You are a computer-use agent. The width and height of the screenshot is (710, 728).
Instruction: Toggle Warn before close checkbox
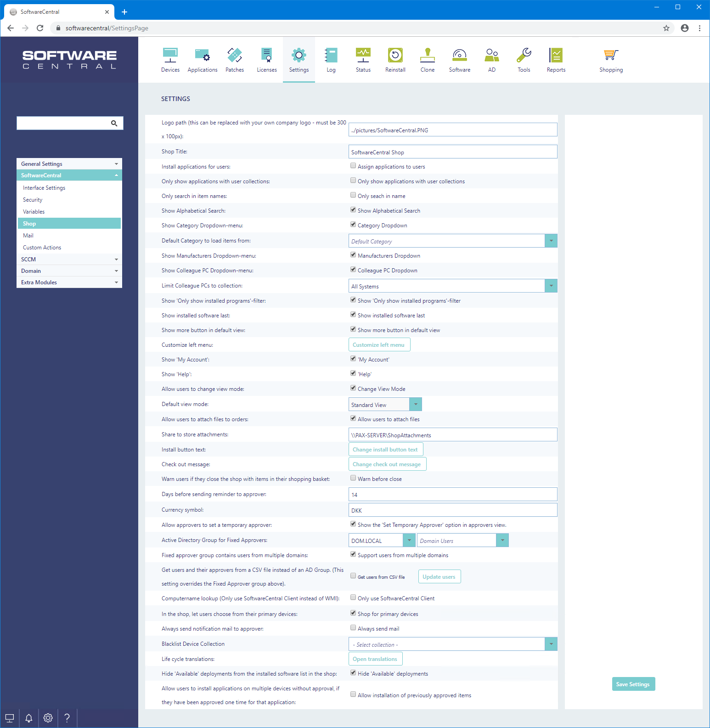pyautogui.click(x=353, y=478)
